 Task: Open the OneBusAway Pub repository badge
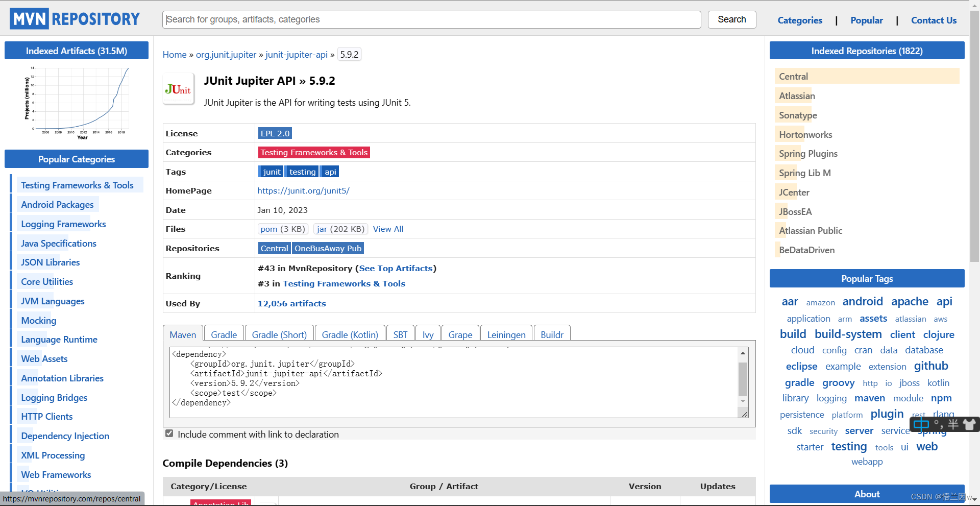[328, 248]
